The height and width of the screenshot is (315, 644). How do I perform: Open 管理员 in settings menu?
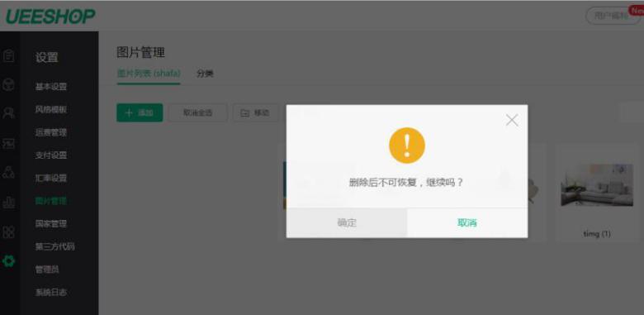click(x=47, y=270)
